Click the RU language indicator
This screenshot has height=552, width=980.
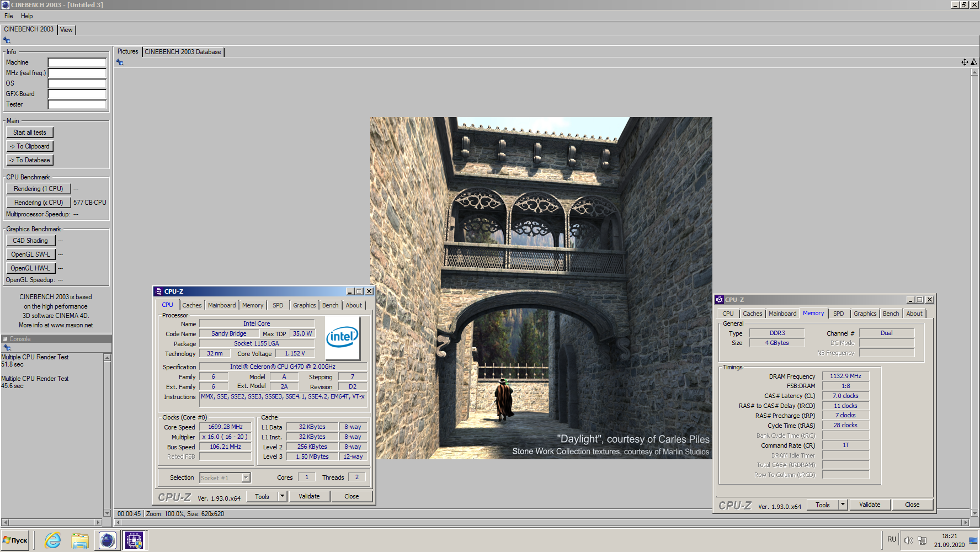tap(892, 539)
